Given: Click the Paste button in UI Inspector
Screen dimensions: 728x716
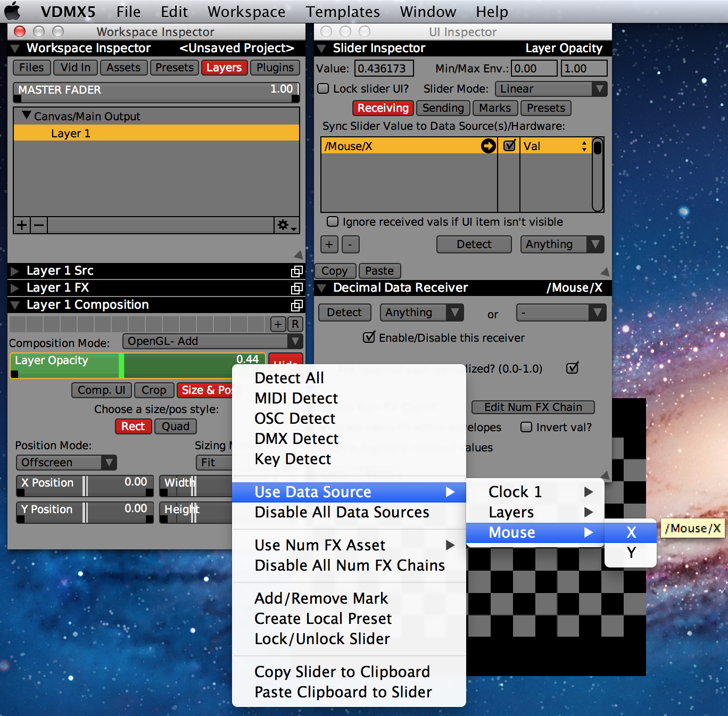Looking at the screenshot, I should point(379,271).
